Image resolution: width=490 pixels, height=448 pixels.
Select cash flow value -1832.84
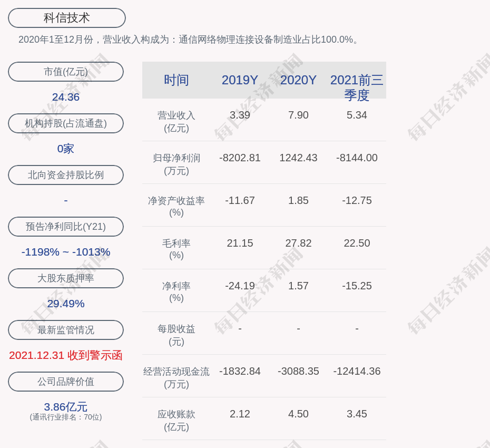240,371
